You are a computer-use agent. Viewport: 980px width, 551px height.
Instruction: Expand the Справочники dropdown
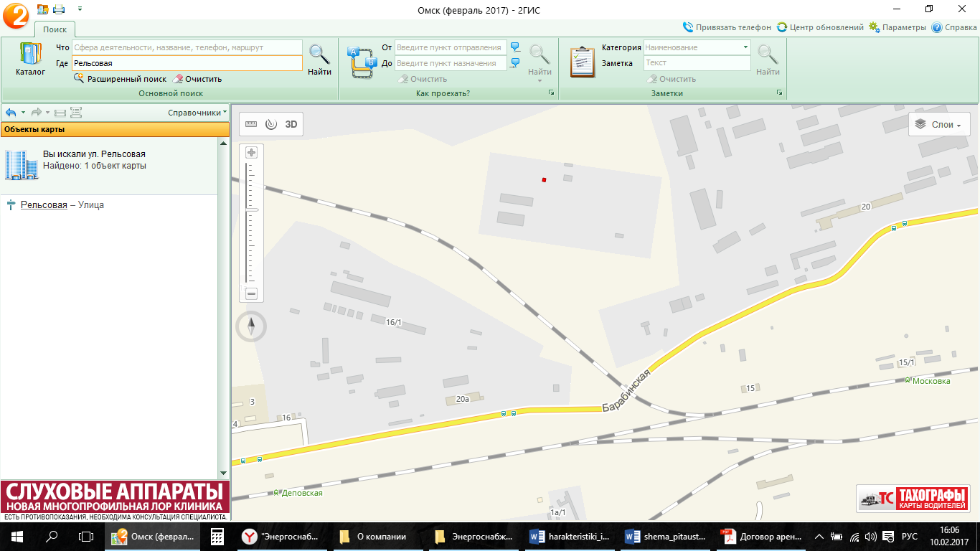197,113
